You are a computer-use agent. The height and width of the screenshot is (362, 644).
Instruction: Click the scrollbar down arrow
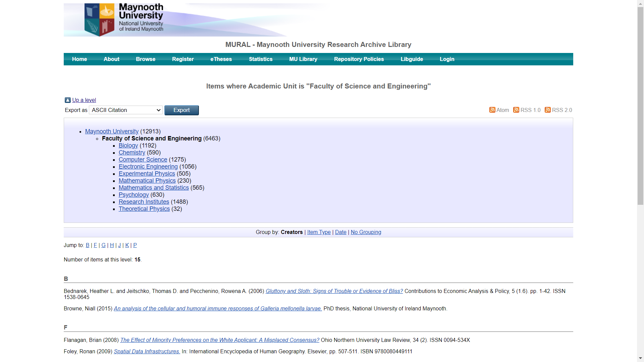tap(640, 359)
